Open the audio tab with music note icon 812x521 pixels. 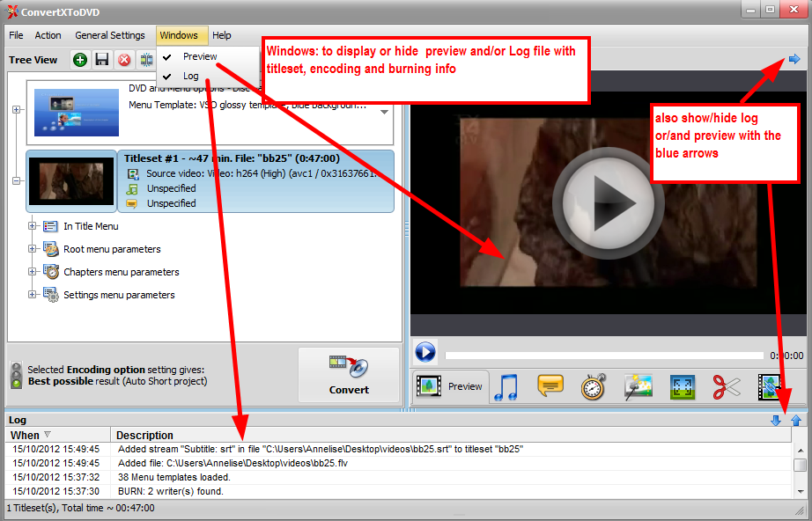(x=506, y=387)
